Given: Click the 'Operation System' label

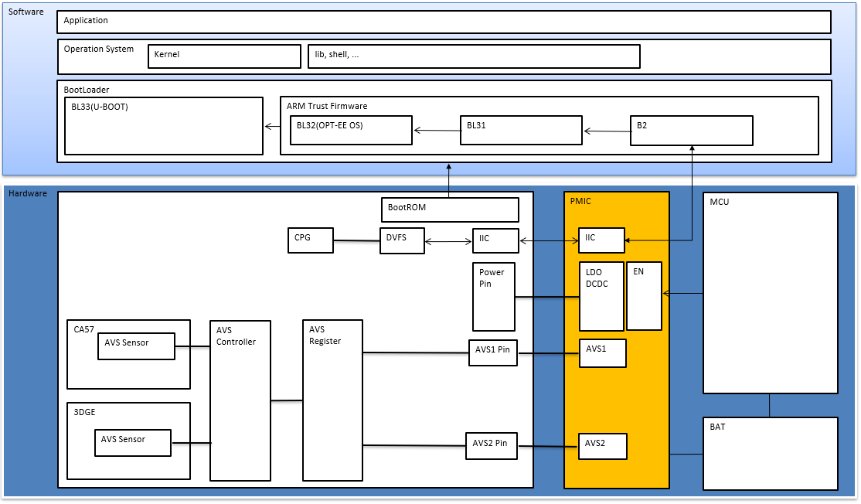Looking at the screenshot, I should pyautogui.click(x=99, y=49).
